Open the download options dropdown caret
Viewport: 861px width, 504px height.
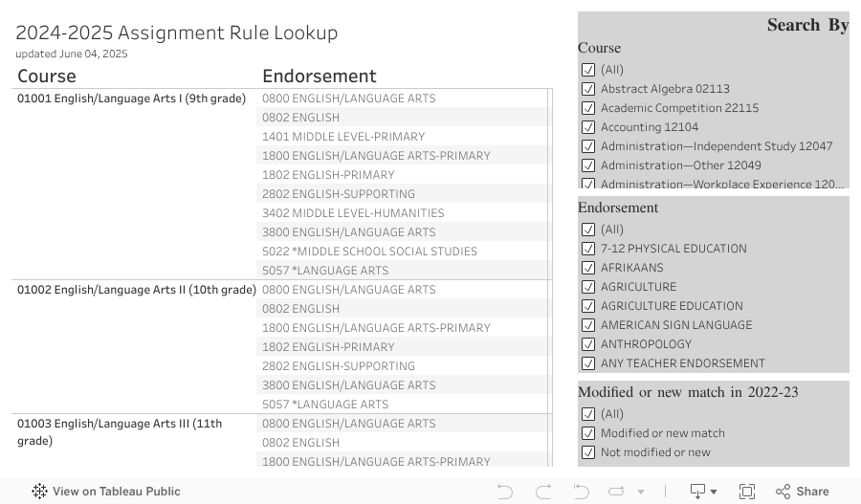pyautogui.click(x=714, y=492)
